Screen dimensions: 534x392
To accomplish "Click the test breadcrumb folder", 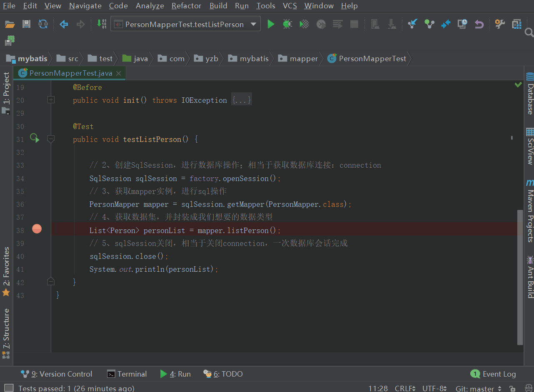I will point(100,59).
